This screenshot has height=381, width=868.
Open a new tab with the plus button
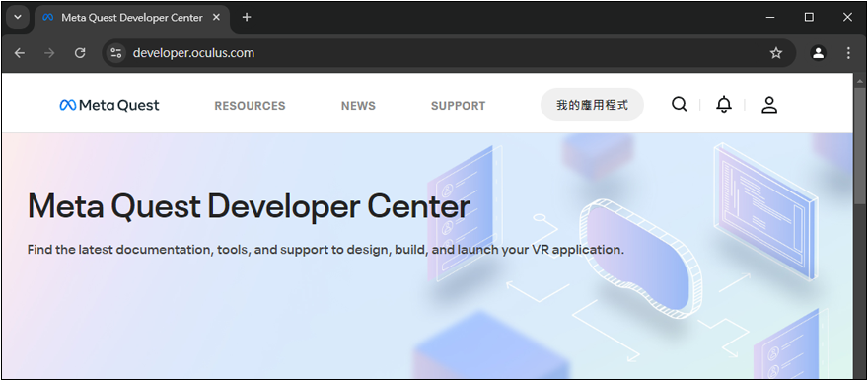247,17
